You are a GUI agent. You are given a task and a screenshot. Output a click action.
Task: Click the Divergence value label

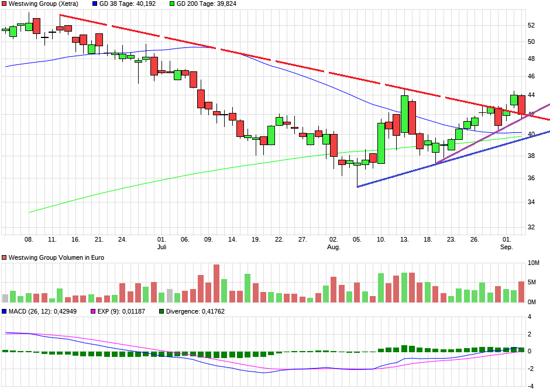pyautogui.click(x=195, y=311)
